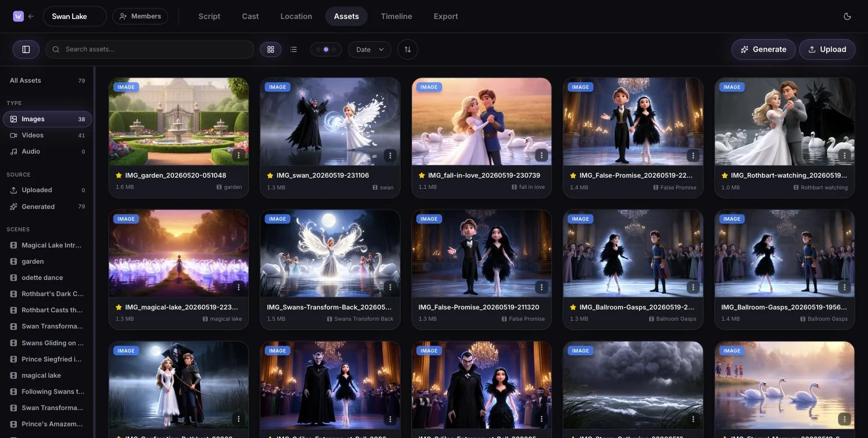Viewport: 868px width, 438px height.
Task: Open the options menu on IMG_swan thumbnail
Action: click(x=390, y=155)
